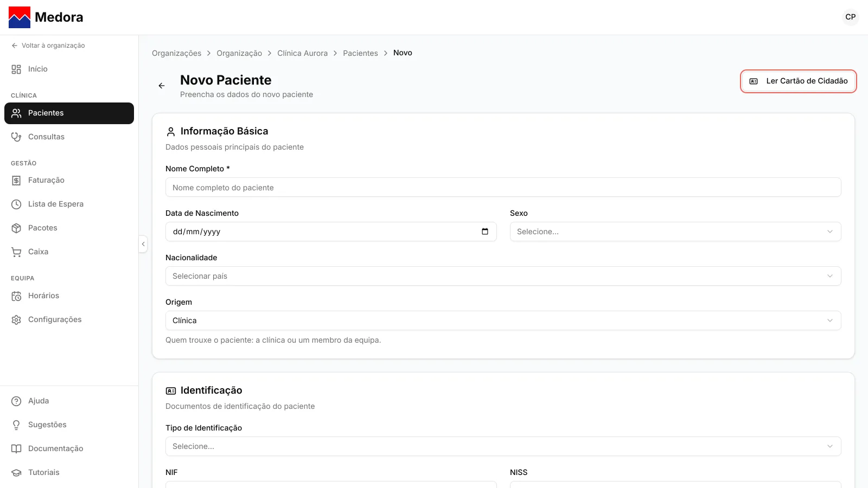The image size is (868, 488).
Task: Click the Horários calendar-clock icon
Action: click(x=16, y=296)
